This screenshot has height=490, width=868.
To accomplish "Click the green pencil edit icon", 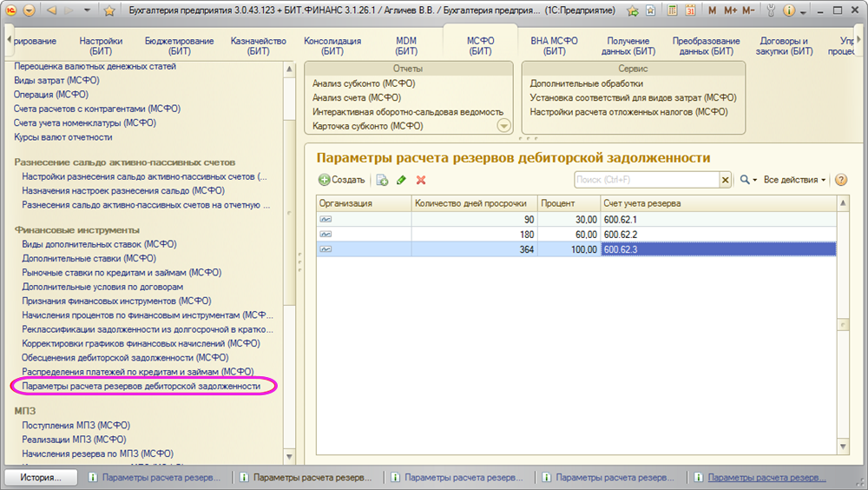I will (x=401, y=180).
